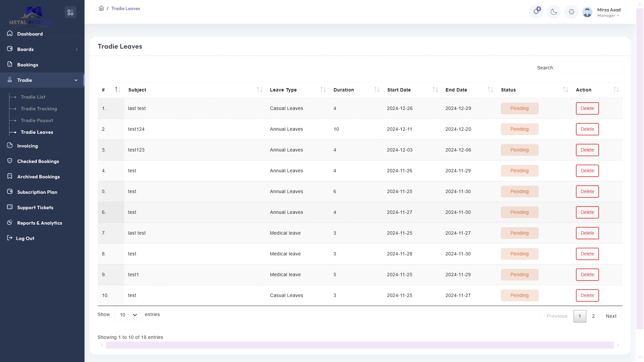This screenshot has width=644, height=362.
Task: Go to page 2 of entries
Action: coord(593,316)
